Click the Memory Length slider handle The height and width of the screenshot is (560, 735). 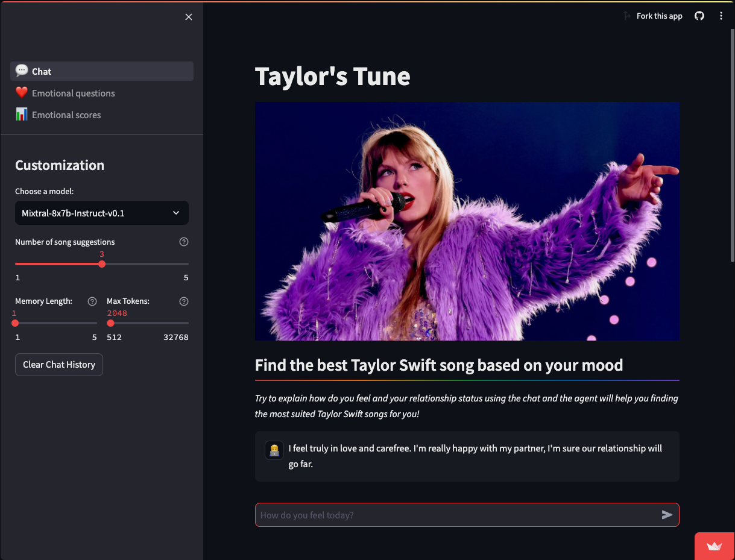pos(15,323)
